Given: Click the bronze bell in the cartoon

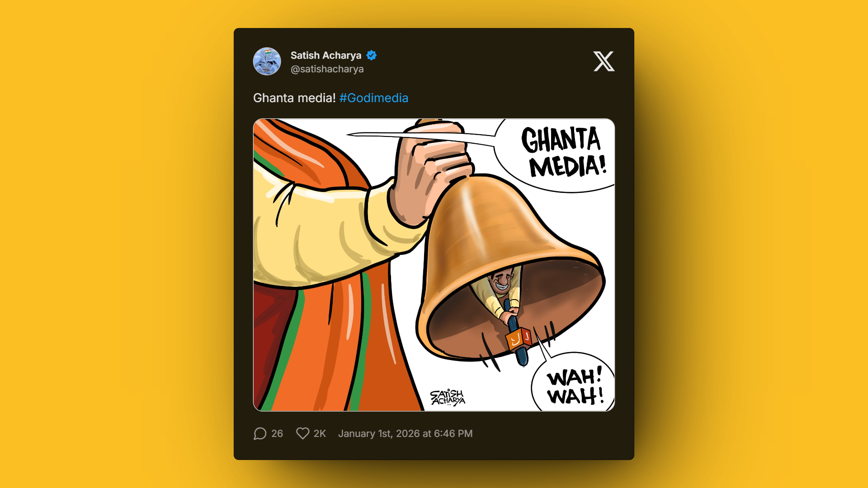Looking at the screenshot, I should click(x=511, y=267).
